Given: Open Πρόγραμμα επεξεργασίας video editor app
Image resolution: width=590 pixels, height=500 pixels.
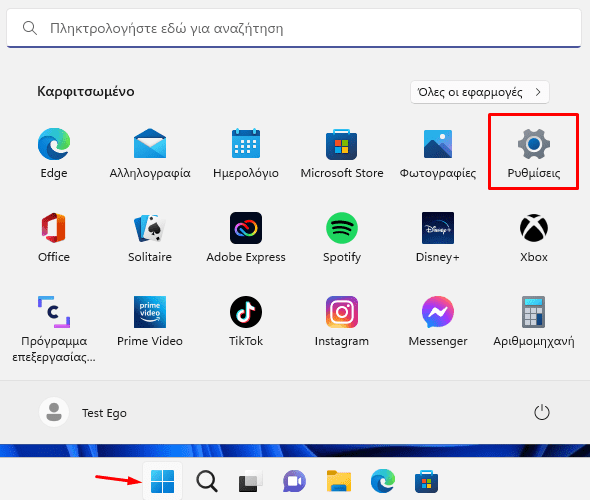Looking at the screenshot, I should point(54,329).
